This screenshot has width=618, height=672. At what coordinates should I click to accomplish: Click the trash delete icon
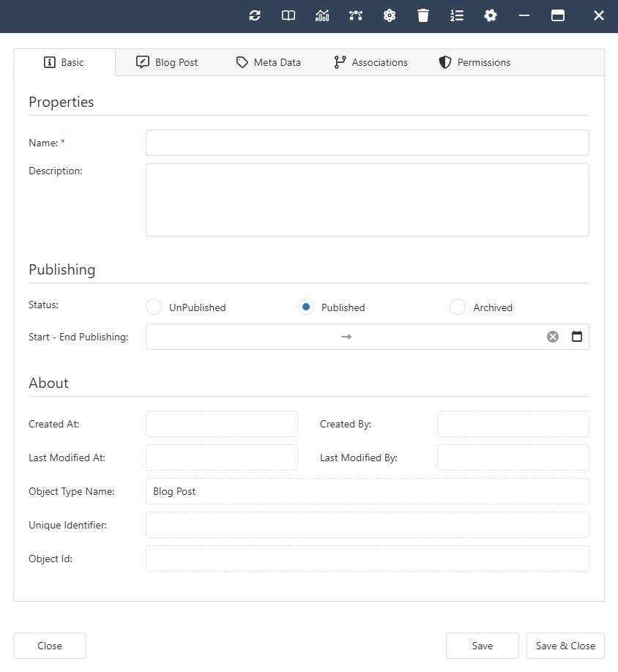(423, 15)
